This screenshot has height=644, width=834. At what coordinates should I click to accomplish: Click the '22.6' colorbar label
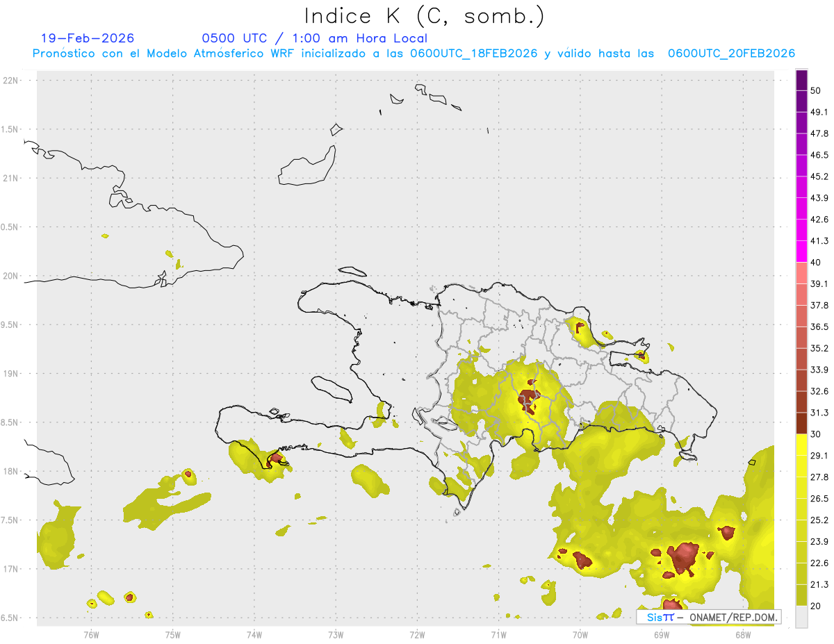coord(819,563)
